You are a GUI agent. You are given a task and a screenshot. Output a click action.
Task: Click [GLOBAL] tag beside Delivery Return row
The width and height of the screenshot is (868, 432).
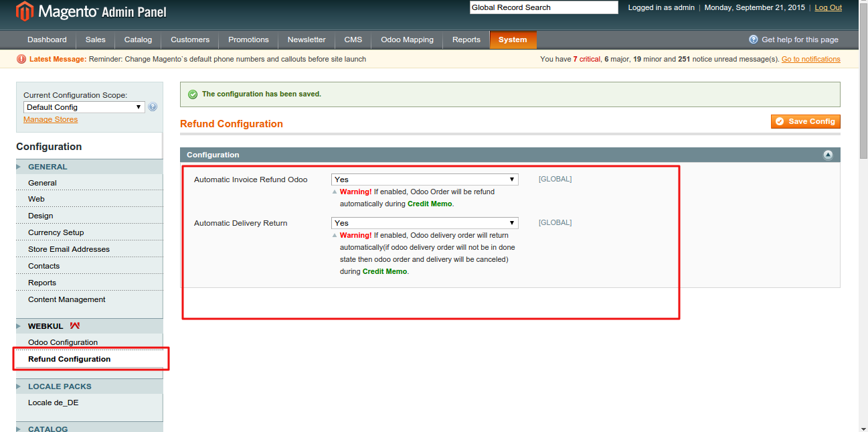555,222
